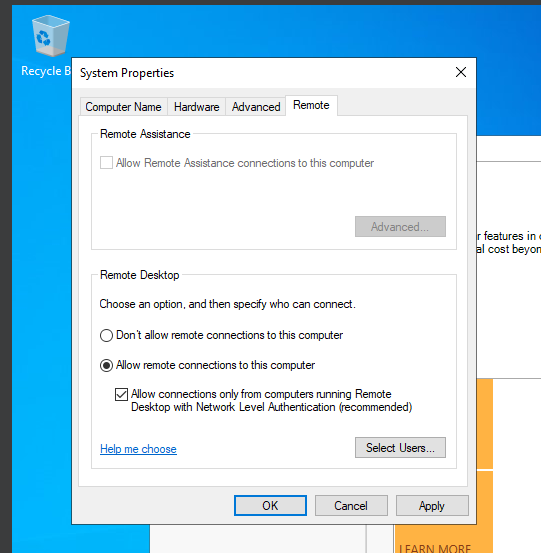
Task: Open the Recycle Bin desktop icon
Action: (x=50, y=36)
